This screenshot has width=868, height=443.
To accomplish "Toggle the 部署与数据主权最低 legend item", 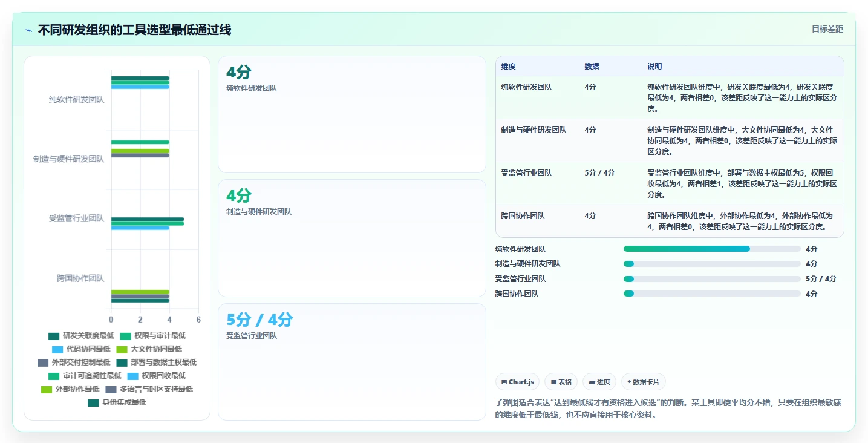I will (157, 363).
